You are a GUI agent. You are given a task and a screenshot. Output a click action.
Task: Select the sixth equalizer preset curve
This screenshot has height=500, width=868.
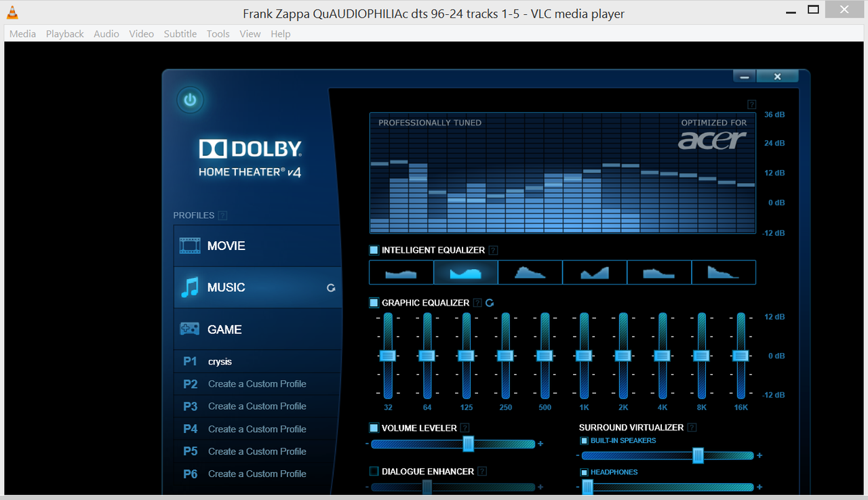click(x=724, y=272)
